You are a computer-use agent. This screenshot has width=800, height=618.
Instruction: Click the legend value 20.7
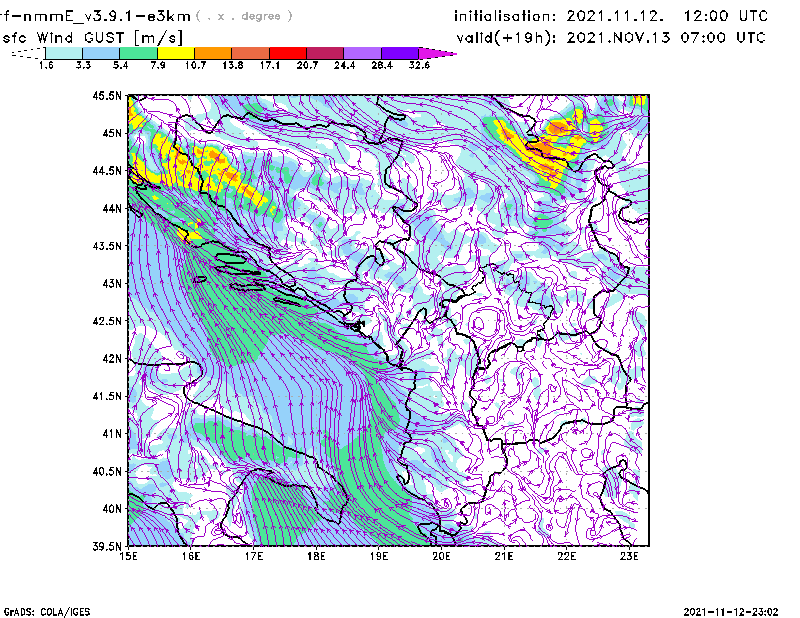[x=307, y=65]
